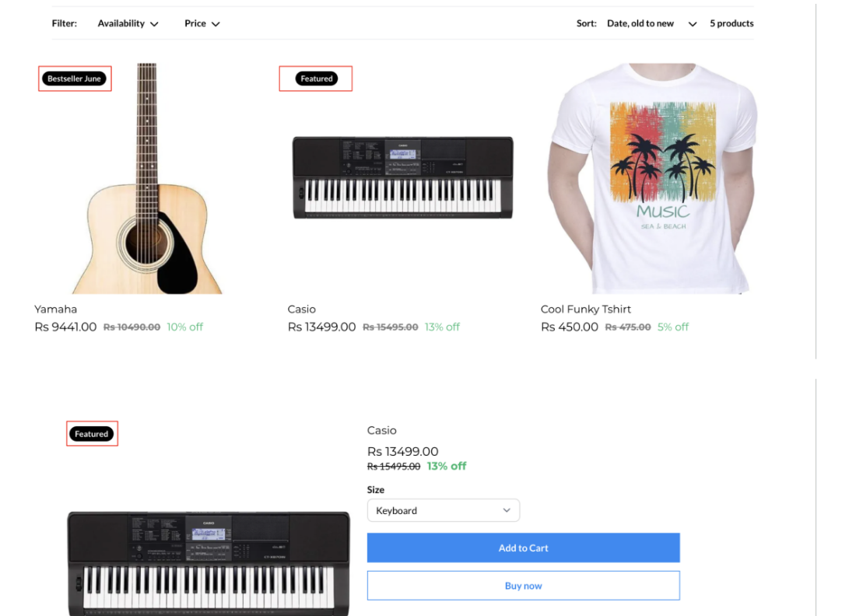Image resolution: width=856 pixels, height=616 pixels.
Task: Open the Yamaha product title link
Action: point(56,309)
